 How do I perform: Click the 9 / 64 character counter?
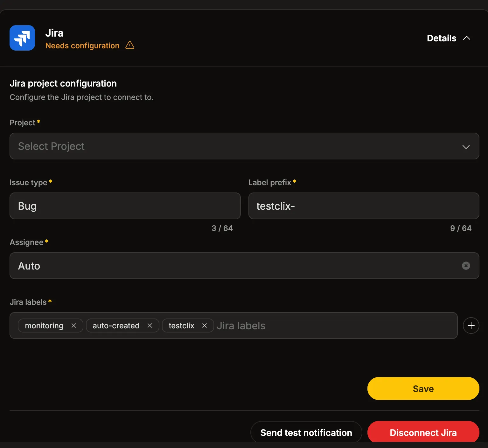click(461, 228)
